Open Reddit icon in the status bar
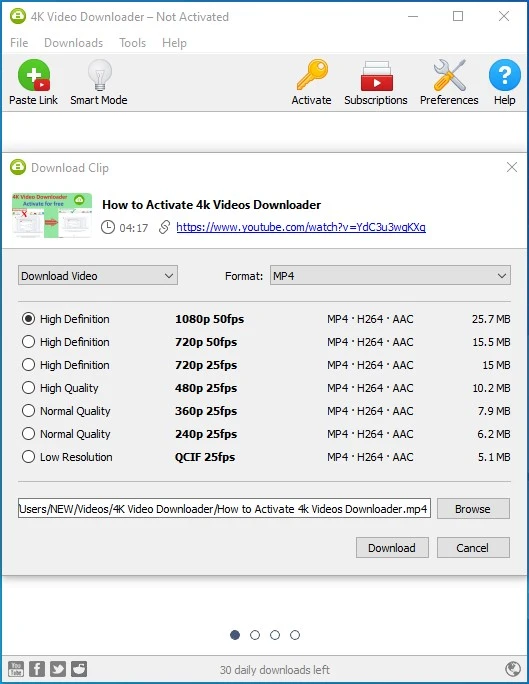 79,668
